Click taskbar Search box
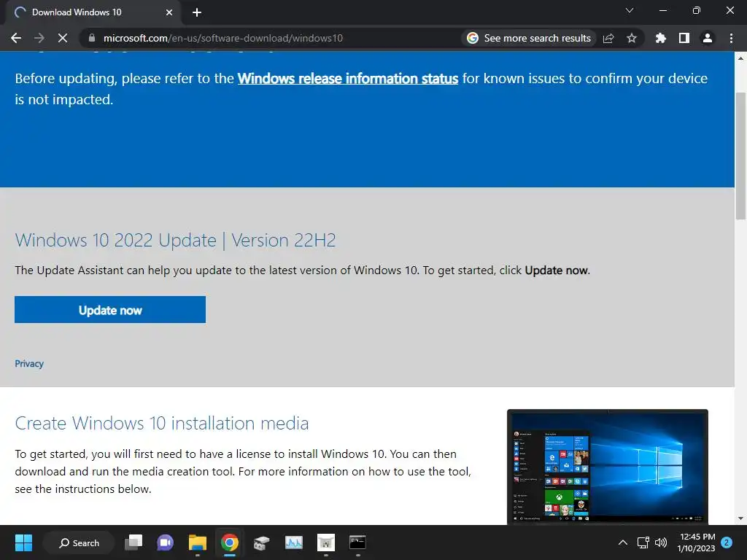The height and width of the screenshot is (560, 747). pyautogui.click(x=79, y=542)
